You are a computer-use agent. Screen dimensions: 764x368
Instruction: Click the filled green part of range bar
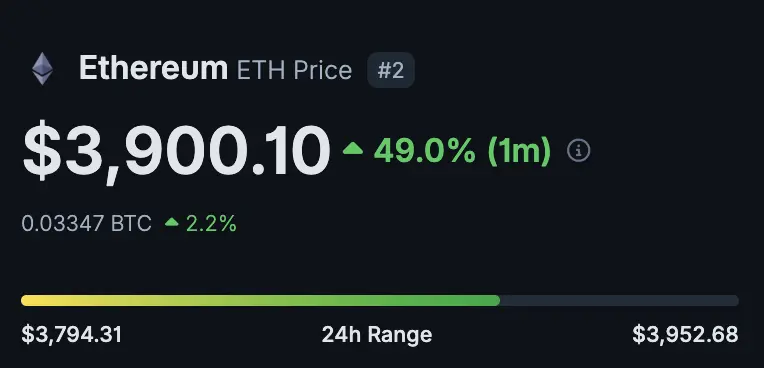[x=260, y=300]
